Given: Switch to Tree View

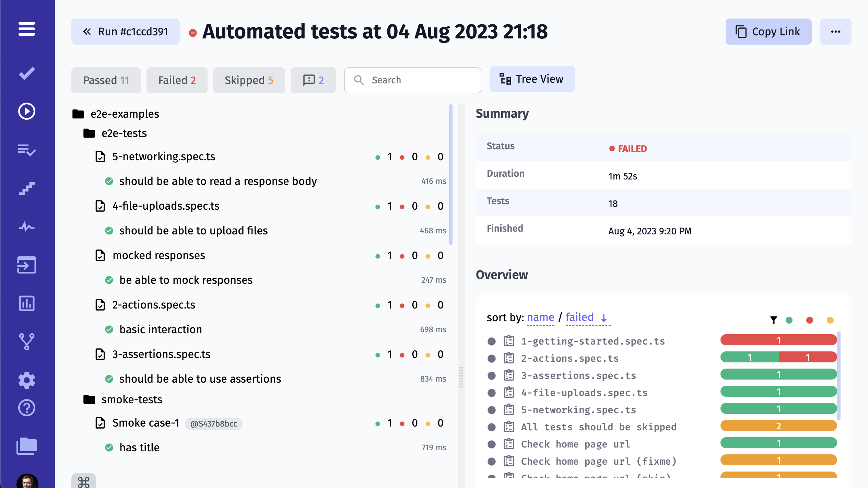Looking at the screenshot, I should click(x=532, y=79).
